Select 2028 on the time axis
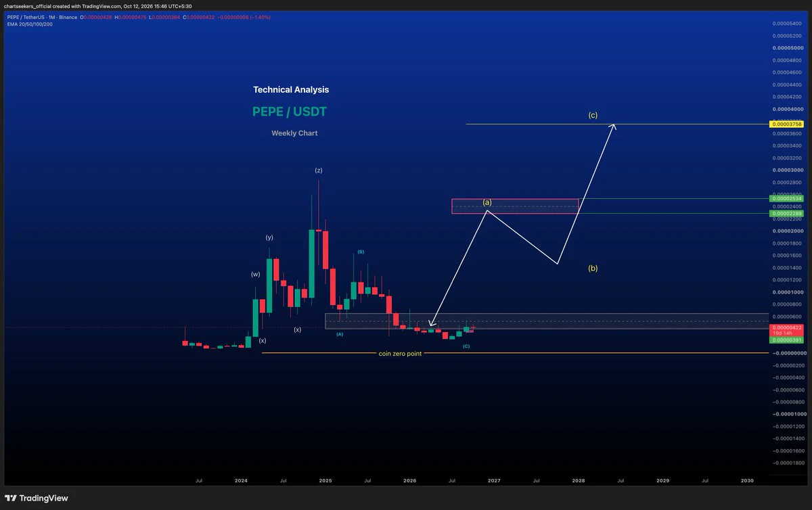812x510 pixels. [579, 480]
